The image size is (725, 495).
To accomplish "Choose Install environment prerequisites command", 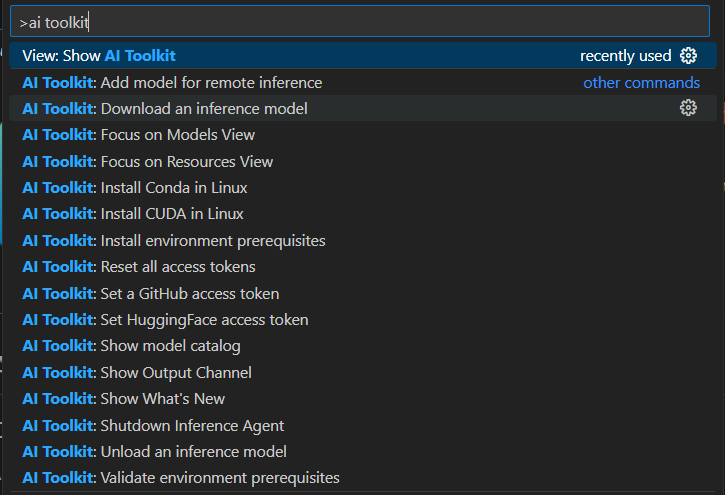I will pyautogui.click(x=363, y=240).
